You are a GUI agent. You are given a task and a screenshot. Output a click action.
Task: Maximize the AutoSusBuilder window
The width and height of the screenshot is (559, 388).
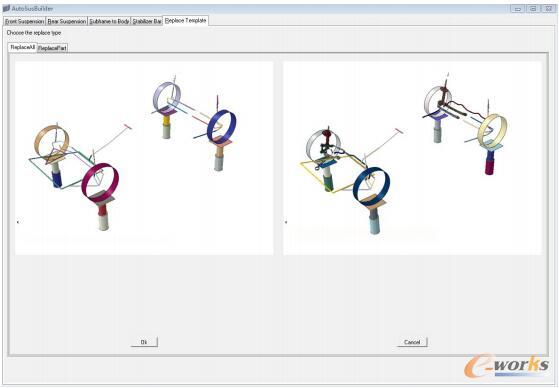point(533,9)
